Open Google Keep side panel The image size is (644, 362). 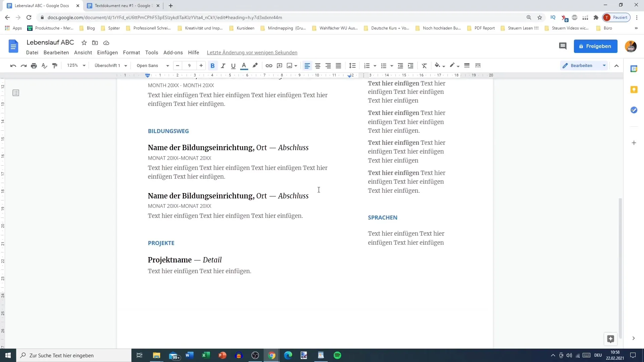pyautogui.click(x=634, y=89)
